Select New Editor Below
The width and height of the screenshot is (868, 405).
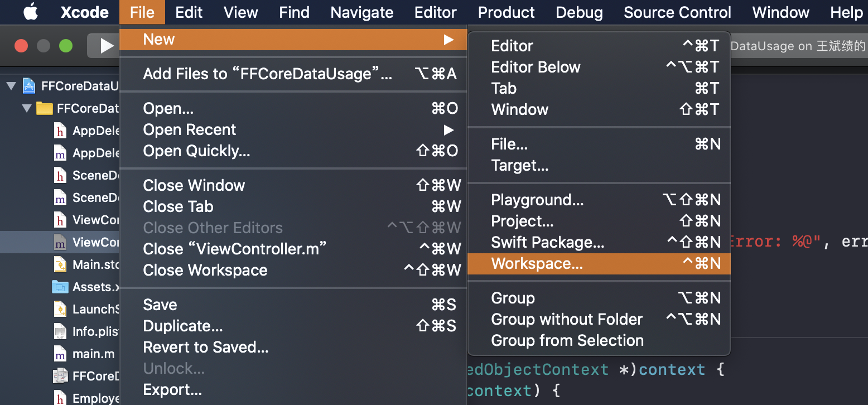[599, 67]
